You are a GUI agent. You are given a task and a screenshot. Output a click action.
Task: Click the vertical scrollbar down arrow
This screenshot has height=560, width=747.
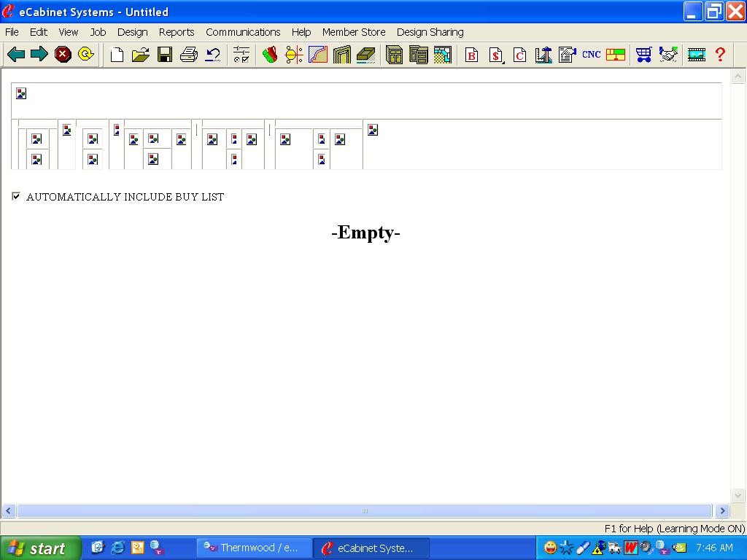(738, 496)
